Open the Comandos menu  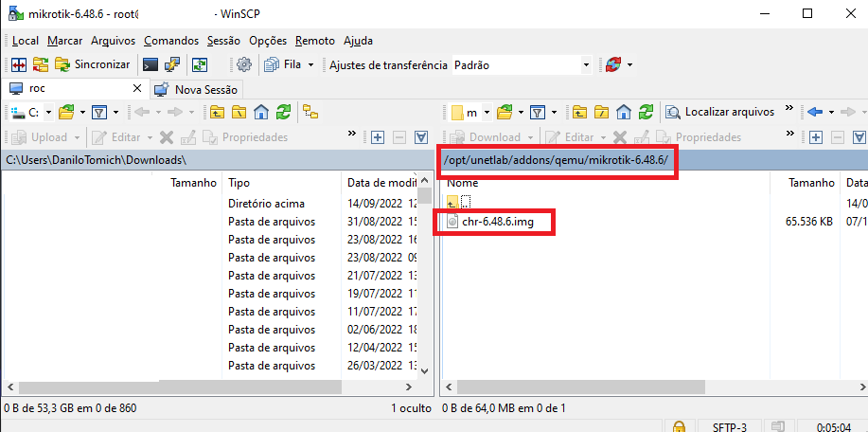click(171, 41)
